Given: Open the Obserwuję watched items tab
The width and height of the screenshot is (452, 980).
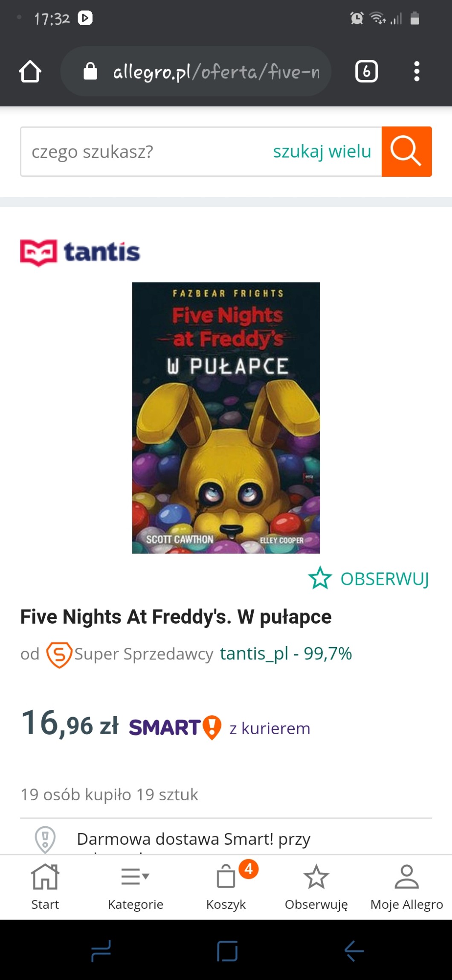Looking at the screenshot, I should pyautogui.click(x=316, y=886).
